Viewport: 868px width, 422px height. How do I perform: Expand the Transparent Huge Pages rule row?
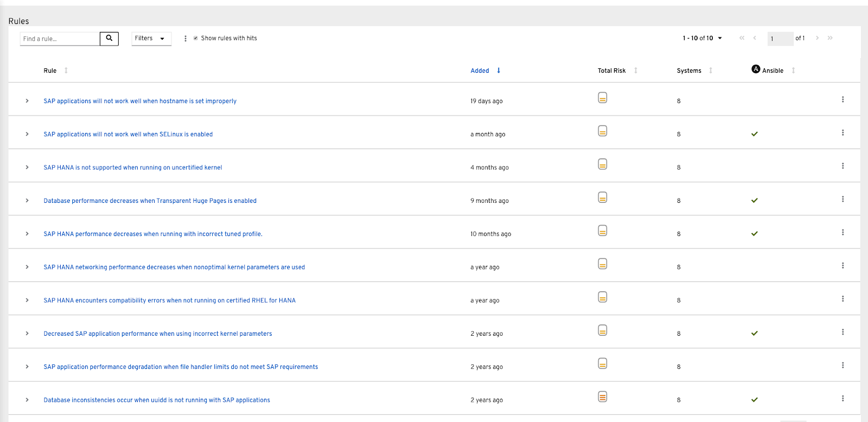click(x=27, y=201)
